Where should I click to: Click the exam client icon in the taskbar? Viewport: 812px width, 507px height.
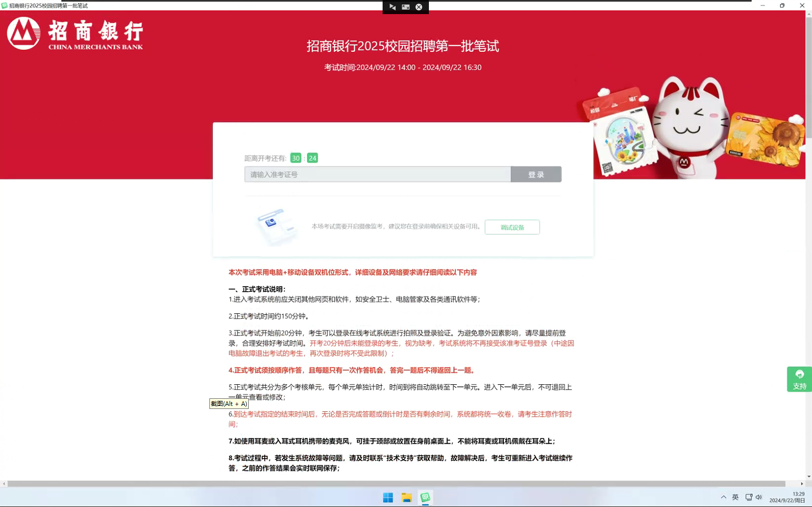(x=425, y=497)
